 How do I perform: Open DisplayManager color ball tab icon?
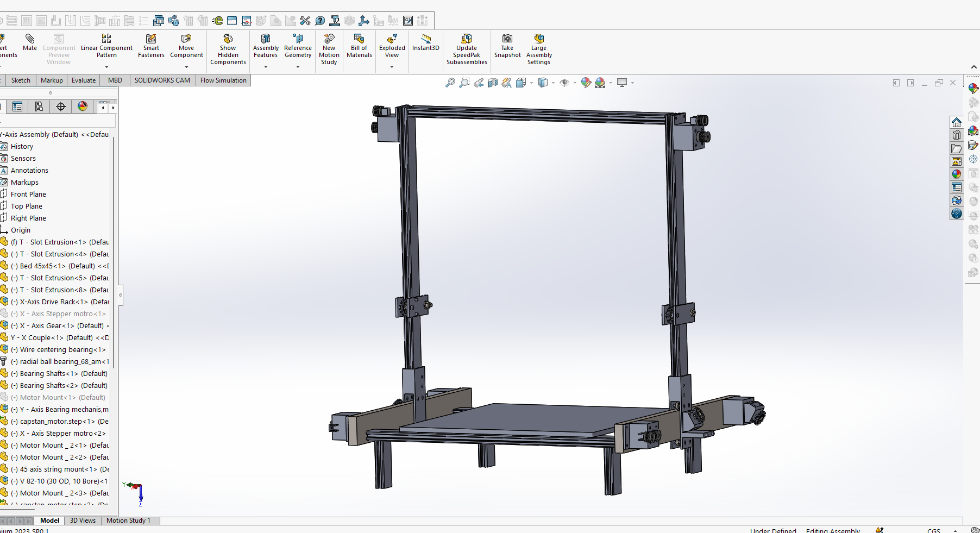(83, 106)
